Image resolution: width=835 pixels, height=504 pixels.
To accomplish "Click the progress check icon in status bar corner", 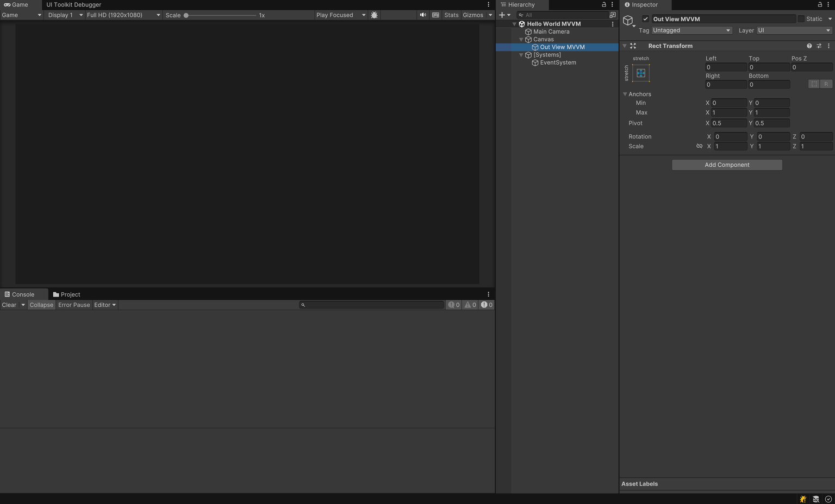I will tap(828, 499).
